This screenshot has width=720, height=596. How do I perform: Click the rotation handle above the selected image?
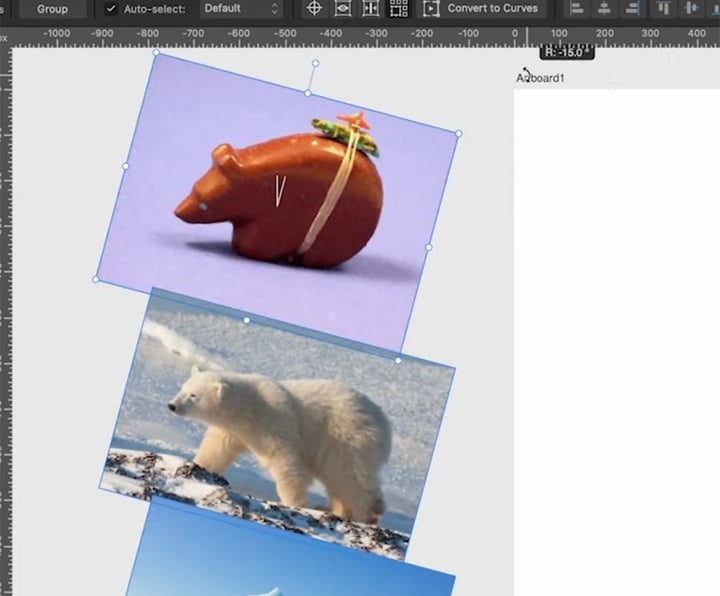point(314,63)
